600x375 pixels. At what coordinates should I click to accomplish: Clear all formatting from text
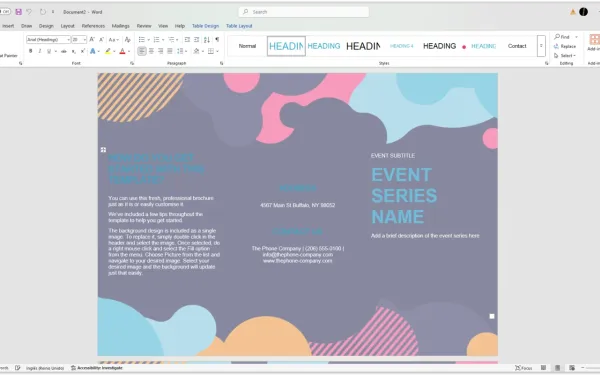(128, 39)
